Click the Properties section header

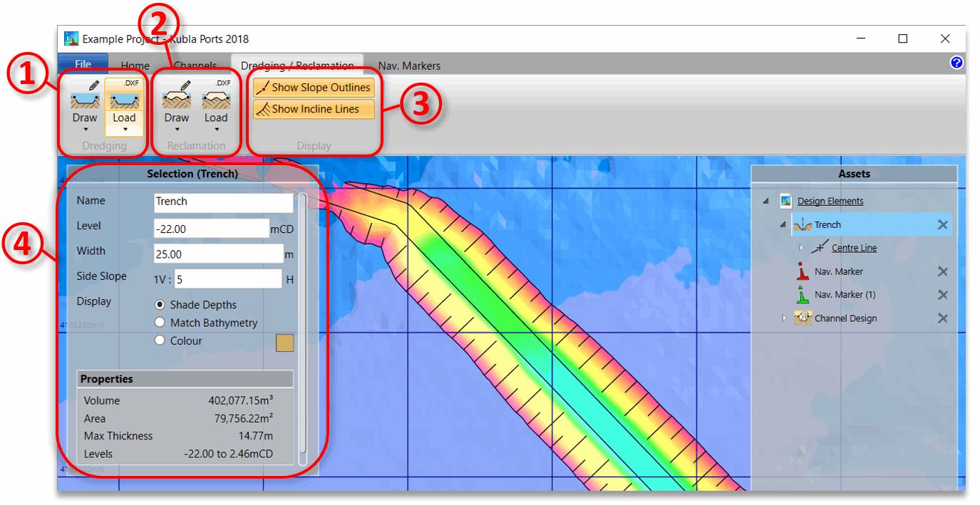pos(185,379)
